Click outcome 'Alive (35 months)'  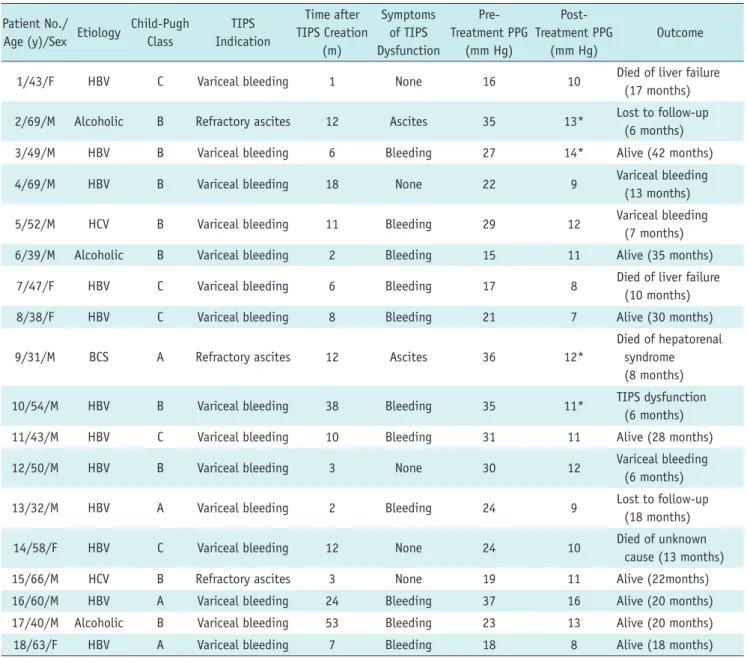pyautogui.click(x=665, y=255)
